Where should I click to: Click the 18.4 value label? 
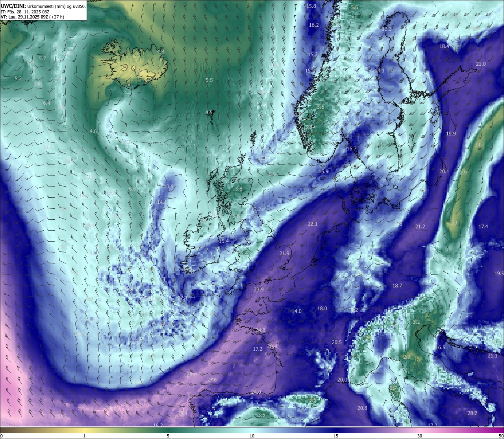[444, 46]
